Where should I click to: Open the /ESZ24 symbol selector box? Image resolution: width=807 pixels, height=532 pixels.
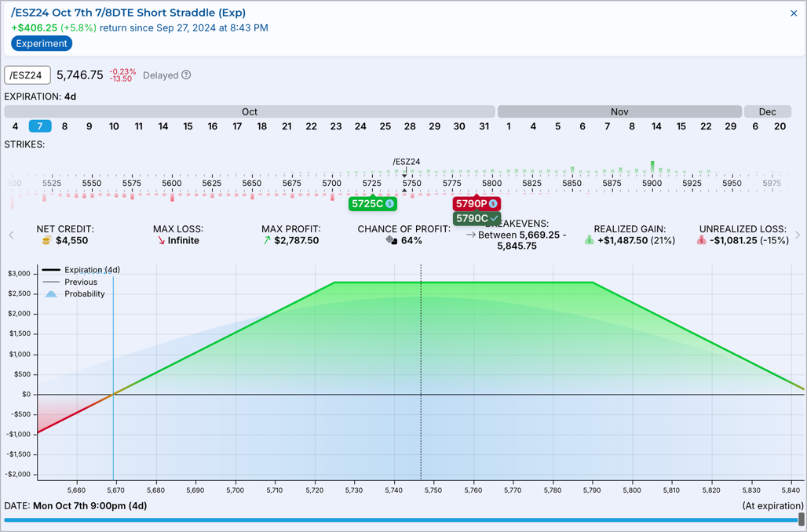(x=27, y=75)
